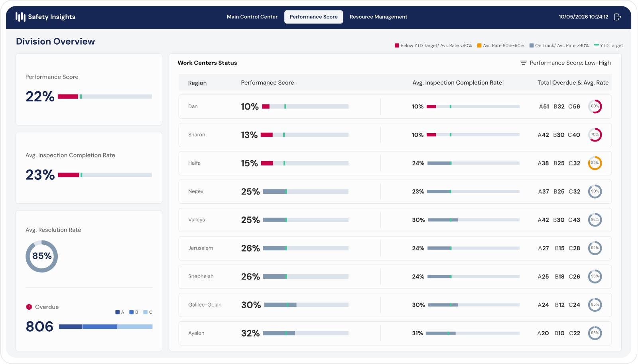Click Galilee-Golan's 95% avg rate ring
Screen dimensions: 638x364
tap(595, 305)
